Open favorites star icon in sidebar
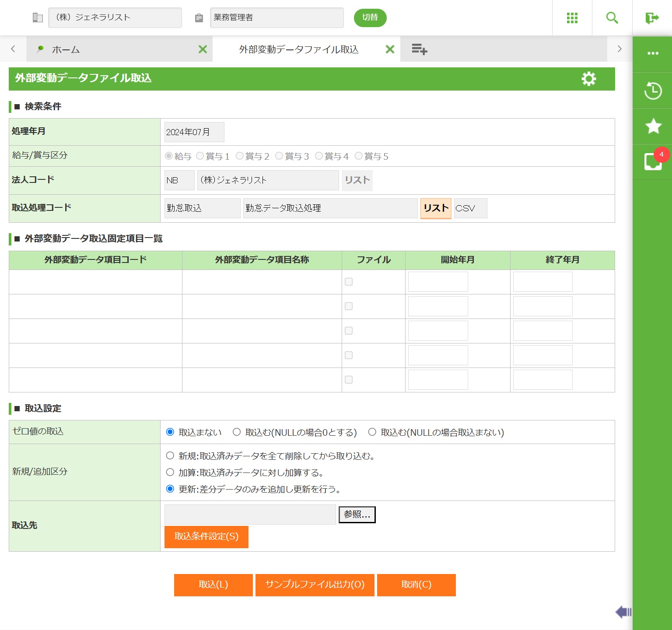The width and height of the screenshot is (672, 630). tap(653, 126)
